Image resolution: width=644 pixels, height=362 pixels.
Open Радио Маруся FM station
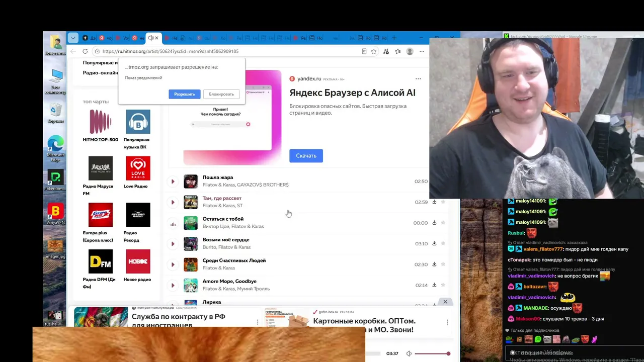tap(100, 176)
